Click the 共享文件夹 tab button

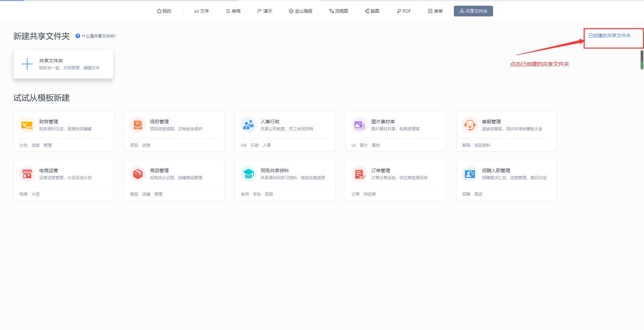tap(473, 11)
